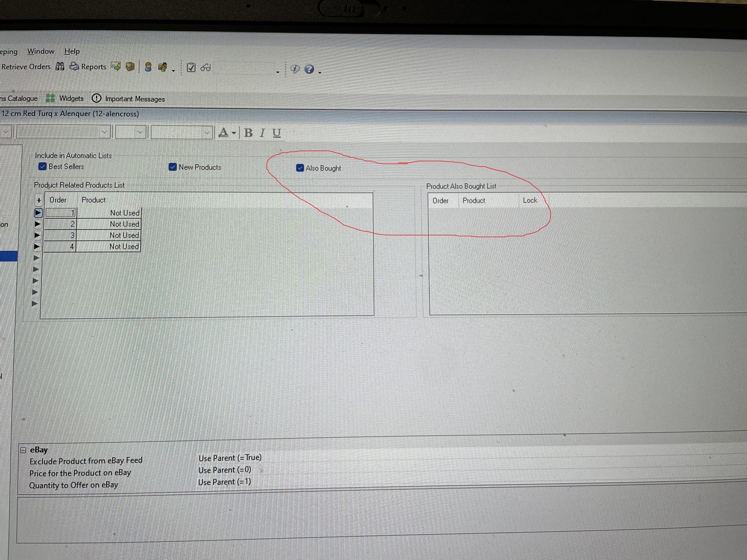Click the blue question mark help icon
Viewport: 747px width, 560px height.
tap(309, 69)
